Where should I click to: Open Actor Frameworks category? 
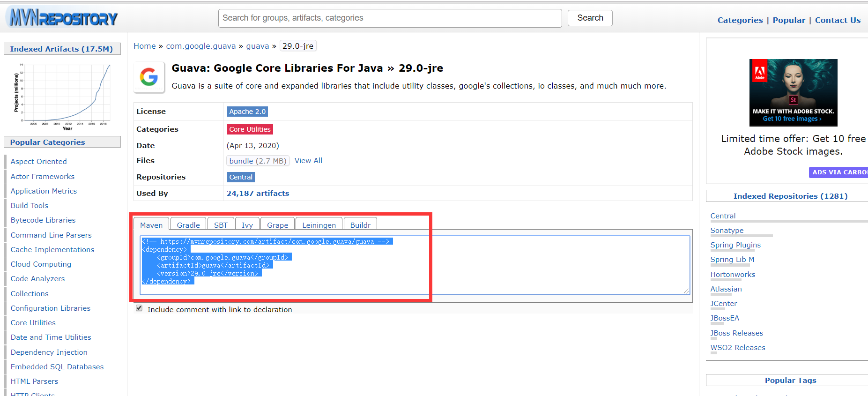click(x=43, y=177)
